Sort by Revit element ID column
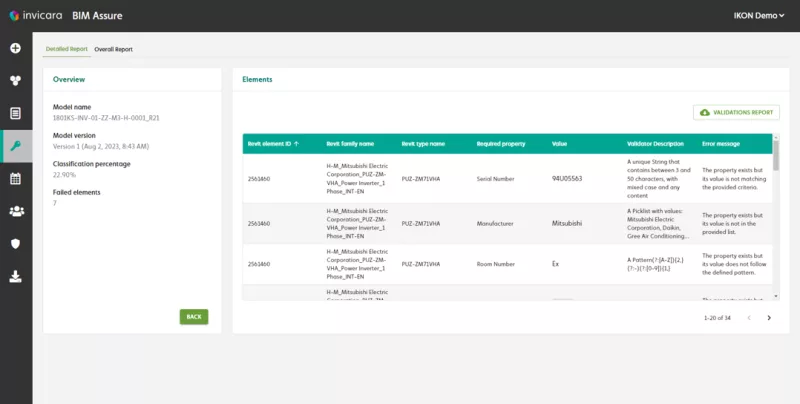 pyautogui.click(x=271, y=144)
